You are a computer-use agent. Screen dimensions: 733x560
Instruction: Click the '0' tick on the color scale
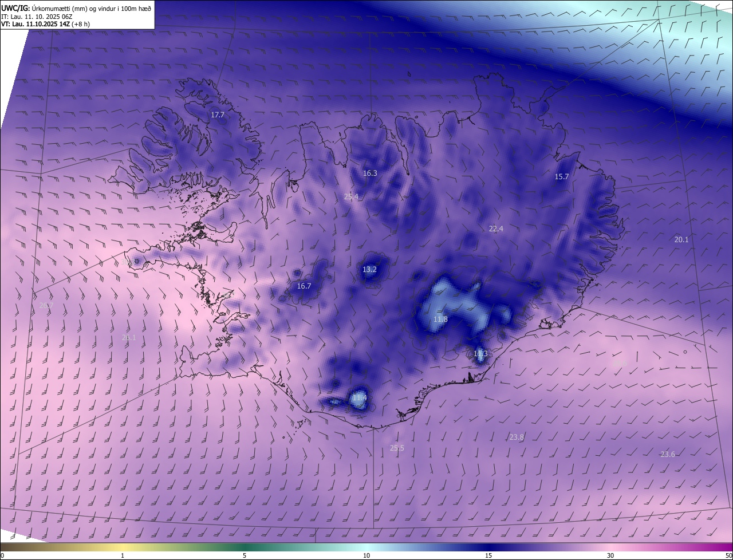click(2, 555)
